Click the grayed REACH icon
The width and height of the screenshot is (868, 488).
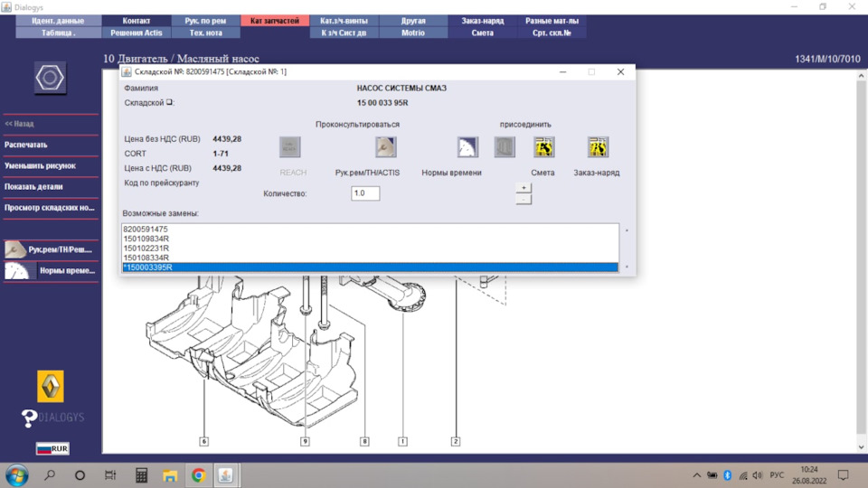[289, 147]
